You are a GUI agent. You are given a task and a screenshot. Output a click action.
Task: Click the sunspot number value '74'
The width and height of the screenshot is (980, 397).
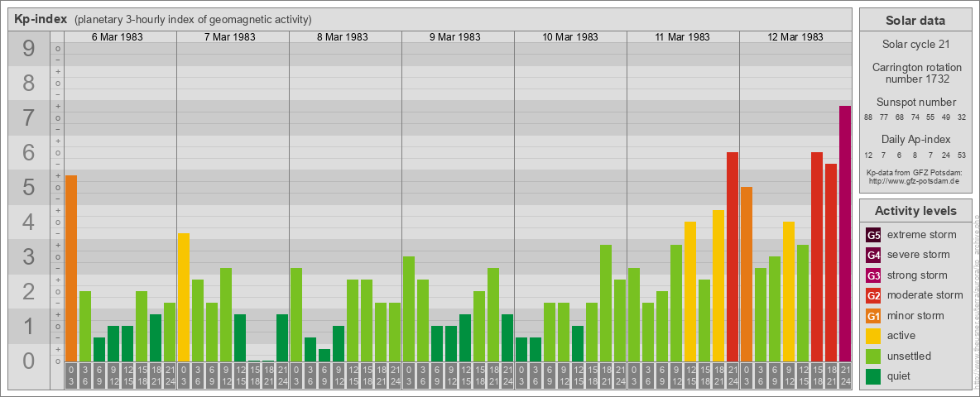point(915,117)
